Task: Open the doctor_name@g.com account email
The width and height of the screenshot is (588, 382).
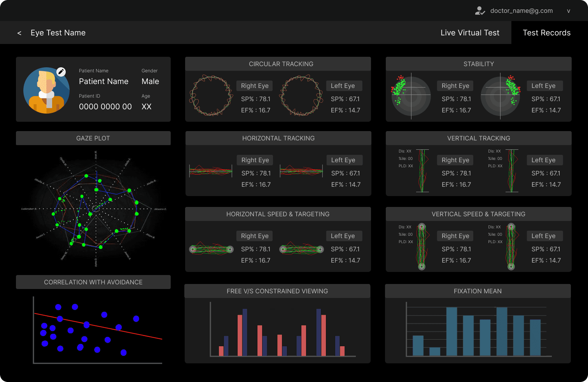Action: click(521, 11)
